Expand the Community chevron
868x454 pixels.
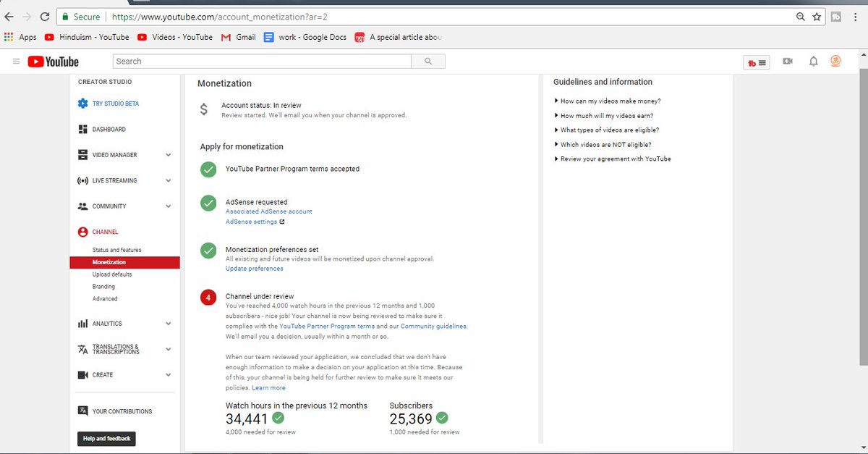click(168, 206)
